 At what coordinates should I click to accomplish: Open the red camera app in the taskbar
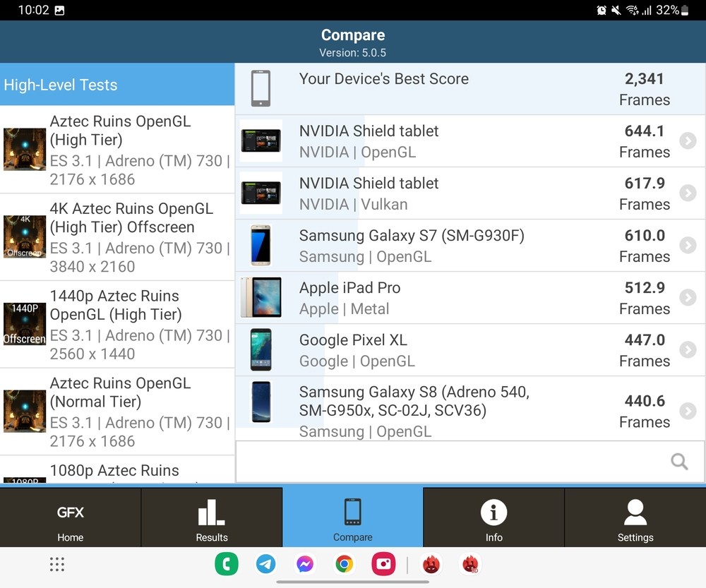click(x=383, y=564)
